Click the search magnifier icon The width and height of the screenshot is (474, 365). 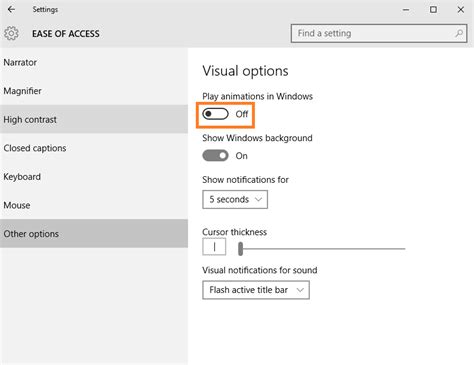click(x=459, y=33)
